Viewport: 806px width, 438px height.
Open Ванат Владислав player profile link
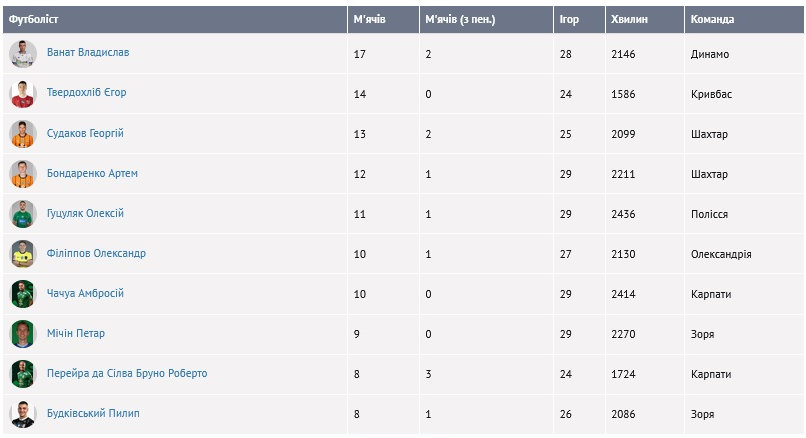(x=87, y=53)
